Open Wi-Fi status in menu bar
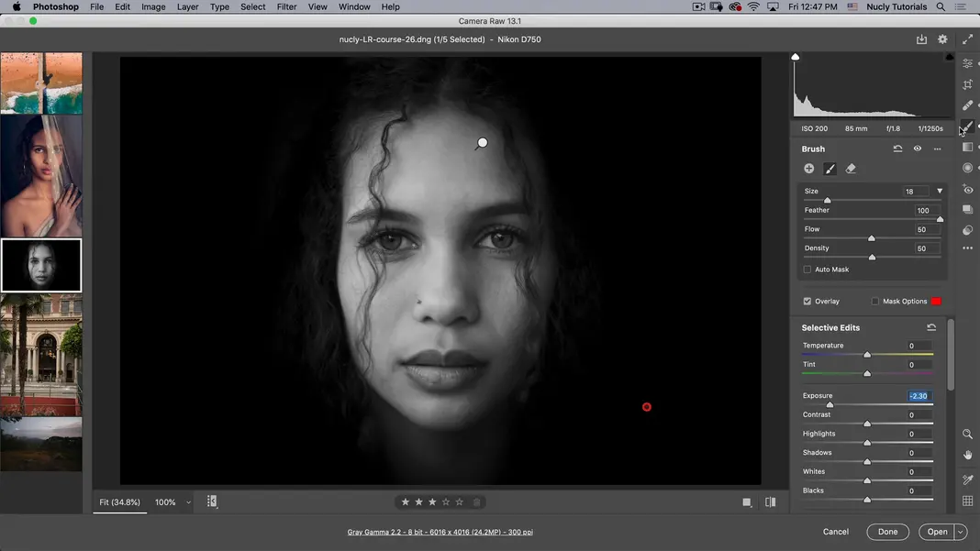Viewport: 980px width, 551px height. point(753,6)
